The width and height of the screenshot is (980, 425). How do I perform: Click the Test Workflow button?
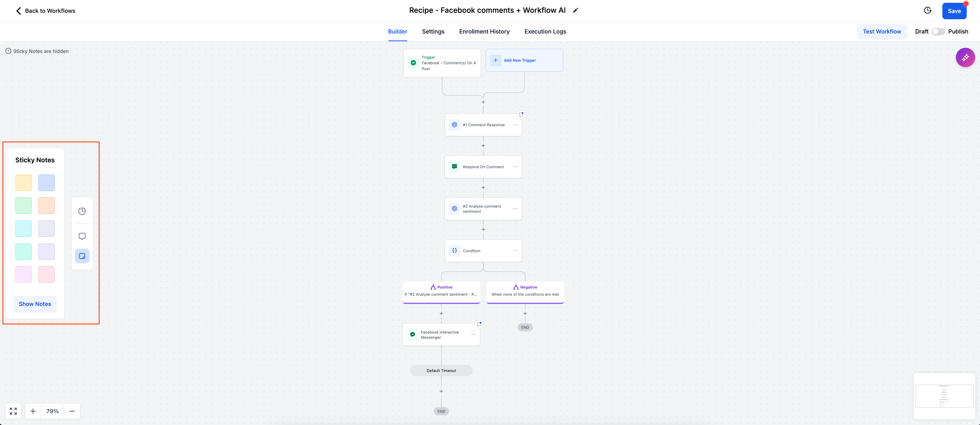(x=882, y=31)
